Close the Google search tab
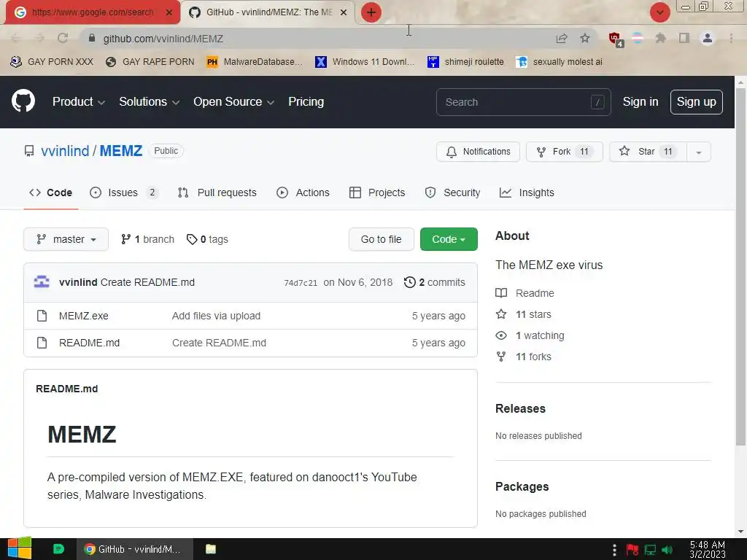The width and height of the screenshot is (747, 560). [x=169, y=12]
